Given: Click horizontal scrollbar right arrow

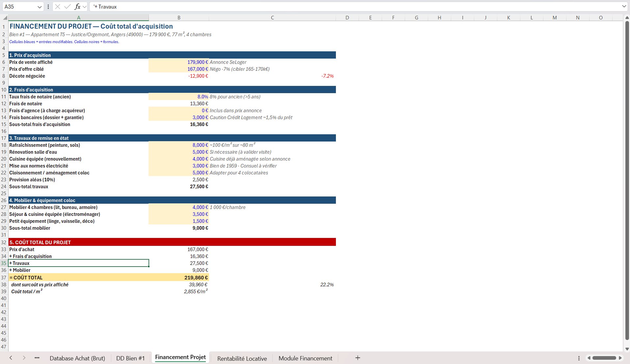Looking at the screenshot, I should point(620,358).
